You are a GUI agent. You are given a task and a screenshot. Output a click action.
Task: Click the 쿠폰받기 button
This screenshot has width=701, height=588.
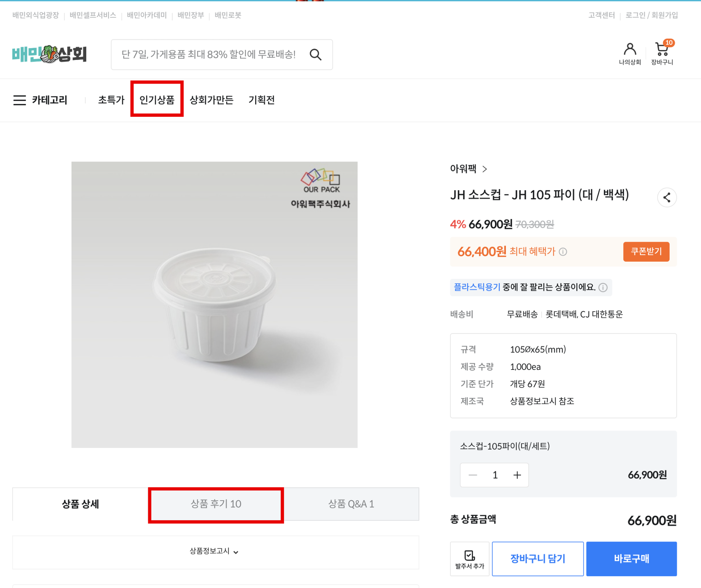click(x=646, y=251)
